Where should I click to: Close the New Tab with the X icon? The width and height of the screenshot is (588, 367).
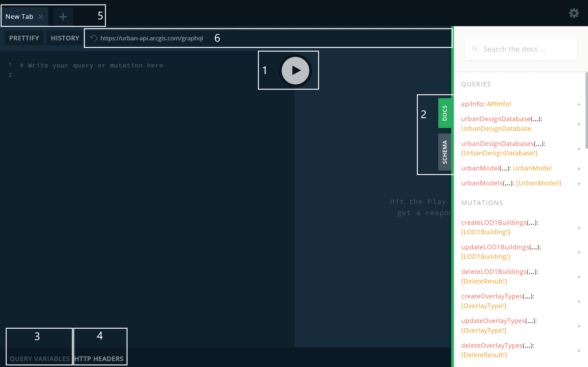[x=41, y=16]
